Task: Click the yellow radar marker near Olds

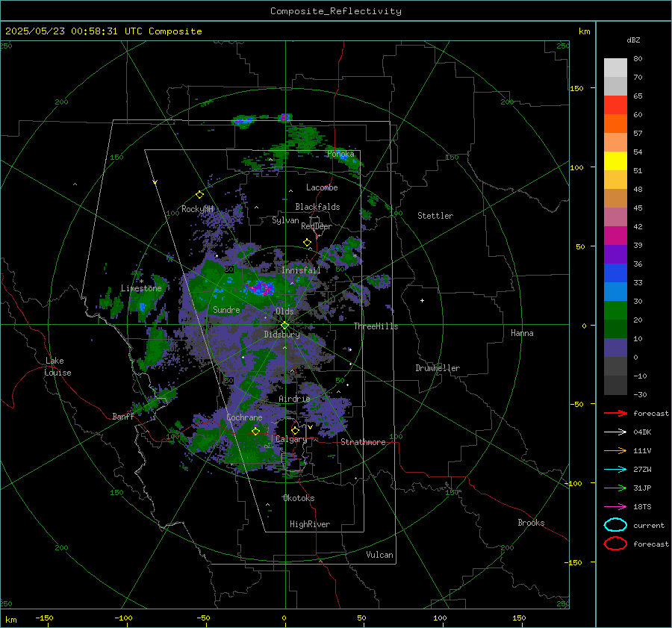Action: [x=284, y=325]
